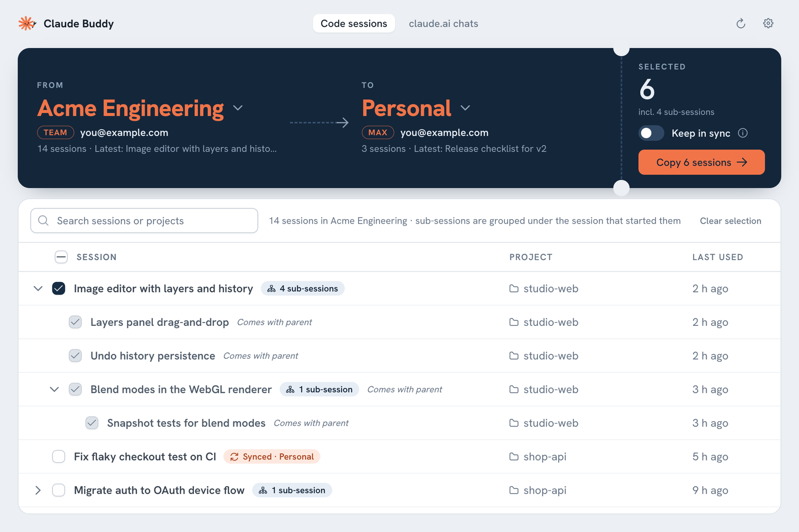Viewport: 799px width, 532px height.
Task: Click Clear selection
Action: tap(730, 221)
